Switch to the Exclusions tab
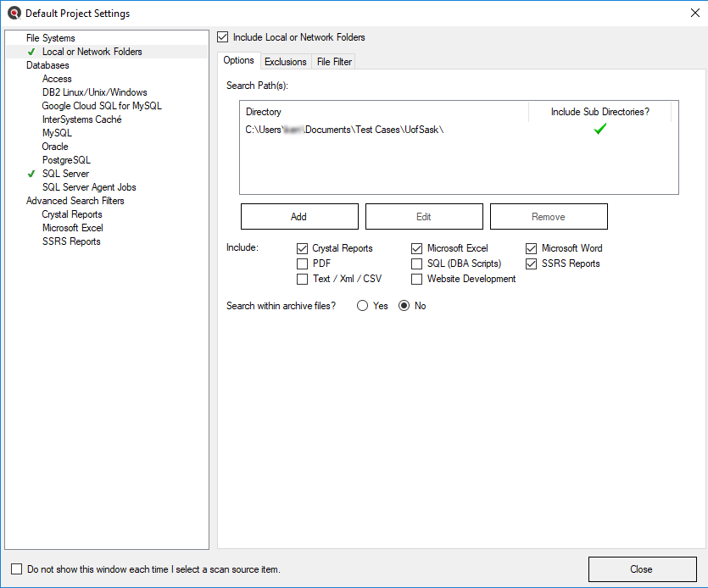This screenshot has width=708, height=588. 285,62
